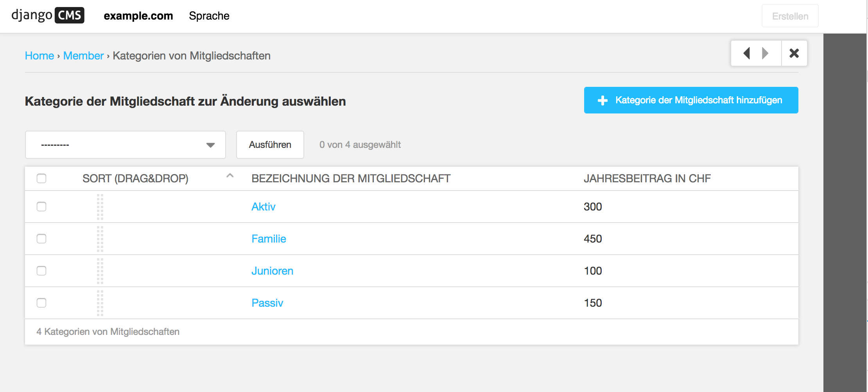
Task: Click the drag handle in the Familie row
Action: tap(100, 239)
